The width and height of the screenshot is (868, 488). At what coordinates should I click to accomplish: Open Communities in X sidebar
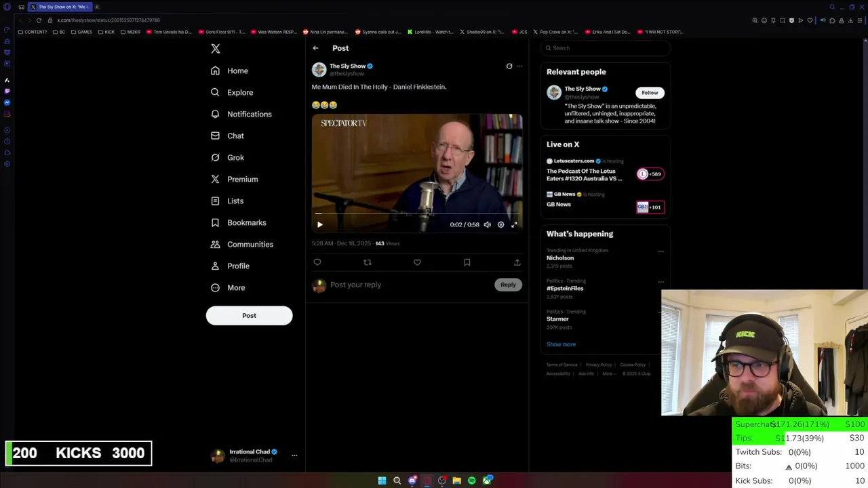pyautogui.click(x=242, y=244)
